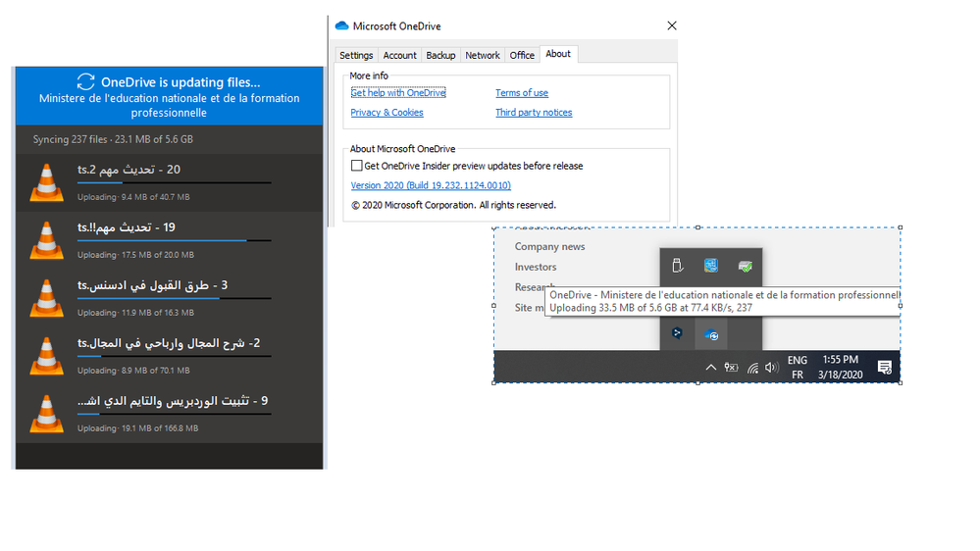Click the OneDrive syncing cloud tray icon
The width and height of the screenshot is (980, 551).
(x=711, y=335)
